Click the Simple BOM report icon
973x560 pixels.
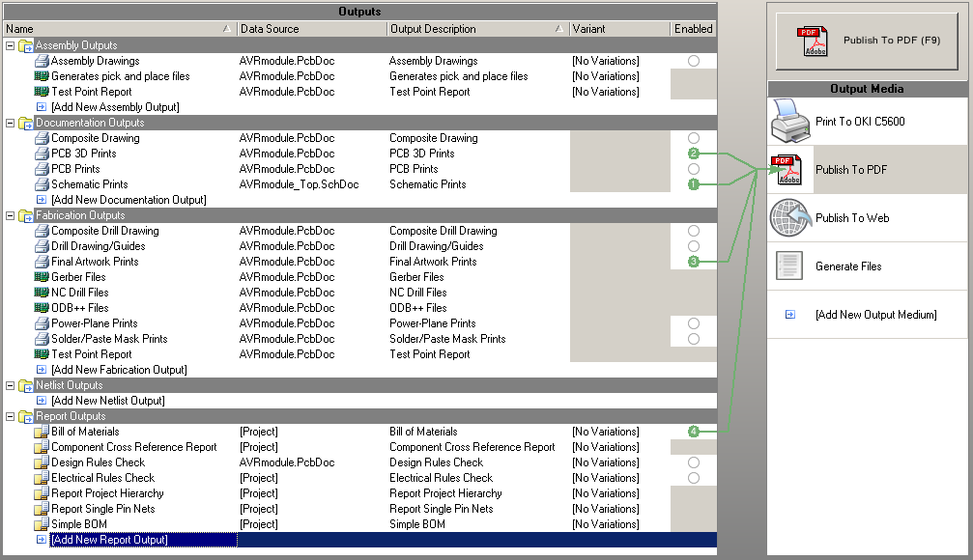coord(42,524)
